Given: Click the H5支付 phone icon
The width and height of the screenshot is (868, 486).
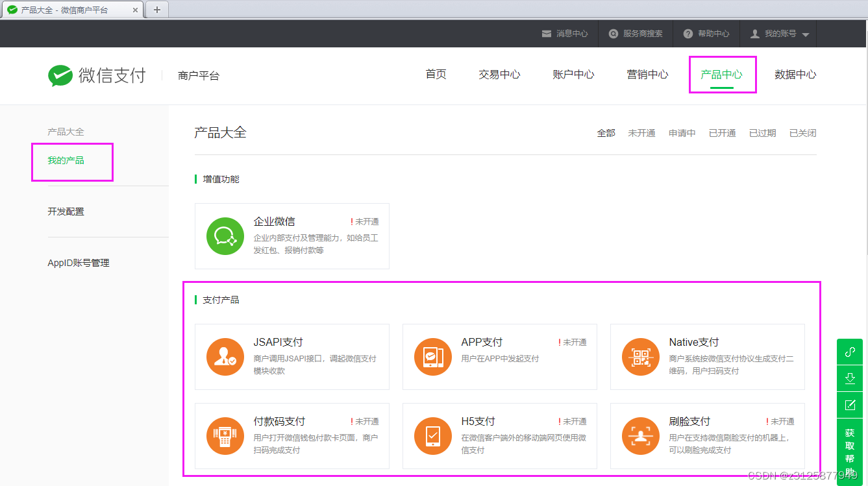Looking at the screenshot, I should (x=432, y=436).
